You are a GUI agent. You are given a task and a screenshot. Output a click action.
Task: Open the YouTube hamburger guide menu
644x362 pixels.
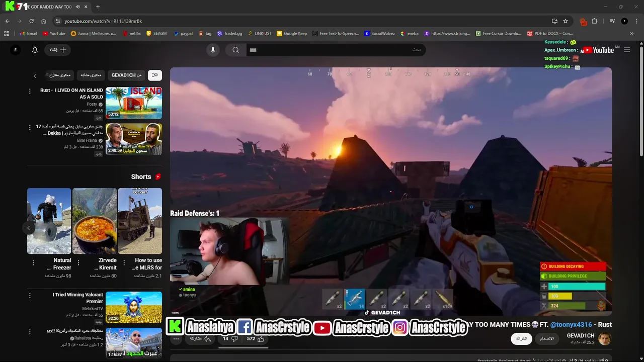627,50
